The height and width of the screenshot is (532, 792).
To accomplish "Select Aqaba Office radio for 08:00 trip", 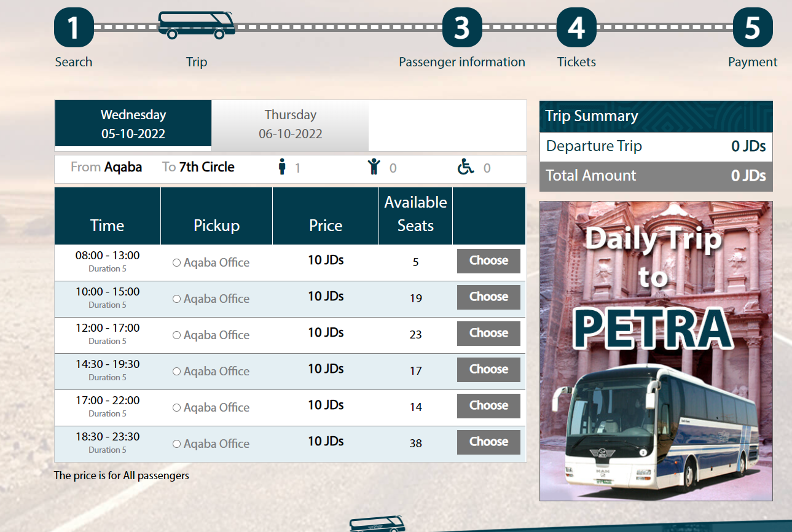I will tap(176, 263).
